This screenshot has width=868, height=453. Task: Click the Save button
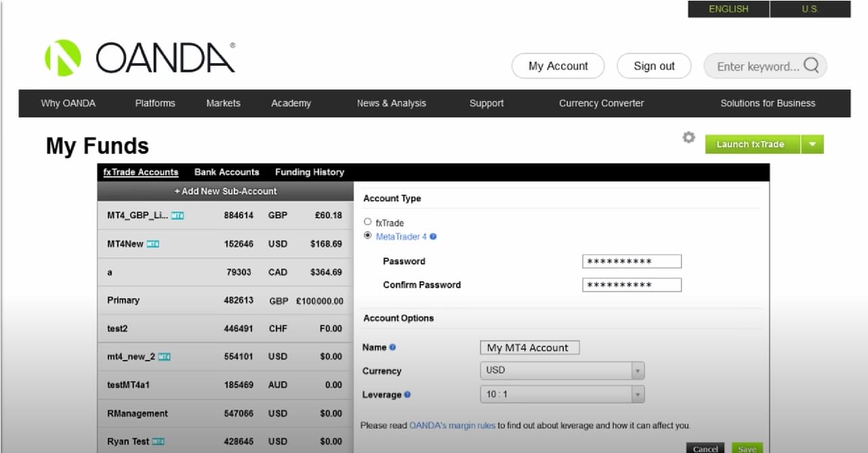coord(746,448)
